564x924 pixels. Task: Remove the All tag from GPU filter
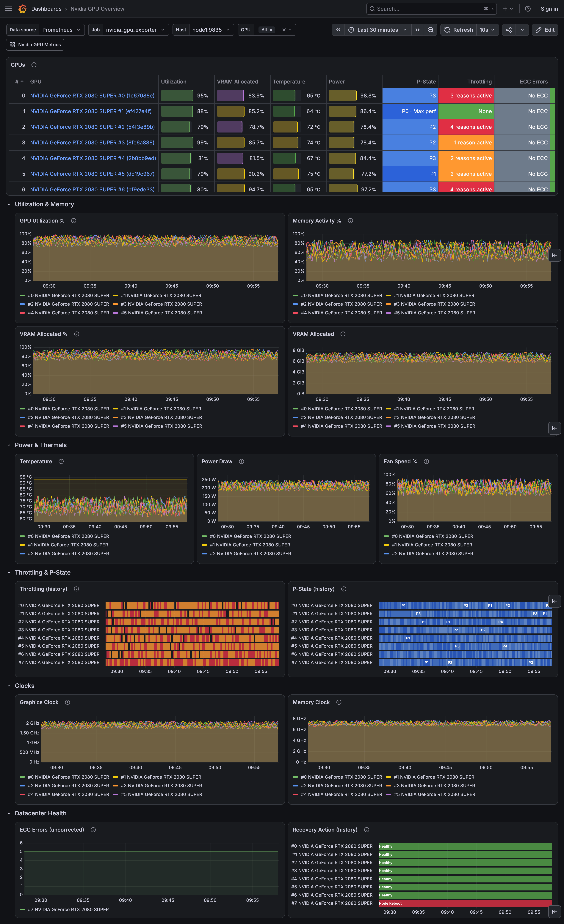coord(271,30)
